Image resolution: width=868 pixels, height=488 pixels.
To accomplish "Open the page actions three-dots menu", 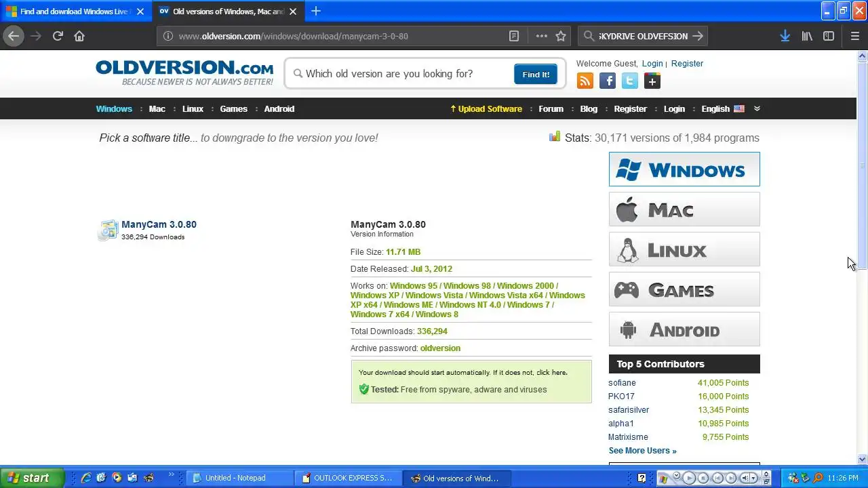I will coord(541,36).
